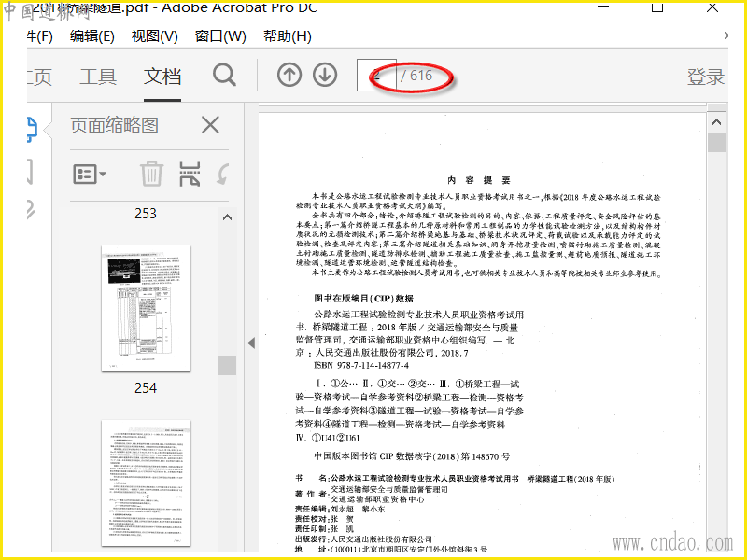Image resolution: width=747 pixels, height=560 pixels.
Task: Click the thumbnail label 253
Action: [x=146, y=214]
